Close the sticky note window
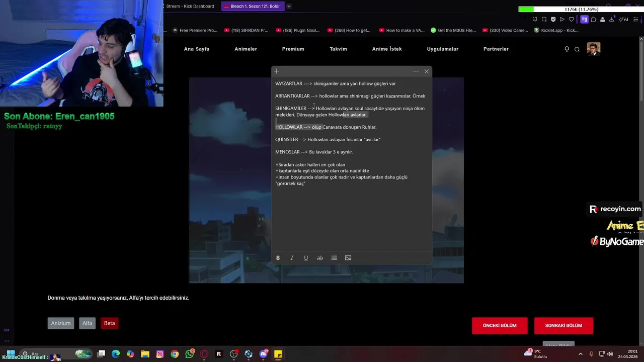The width and height of the screenshot is (644, 362). point(427,71)
